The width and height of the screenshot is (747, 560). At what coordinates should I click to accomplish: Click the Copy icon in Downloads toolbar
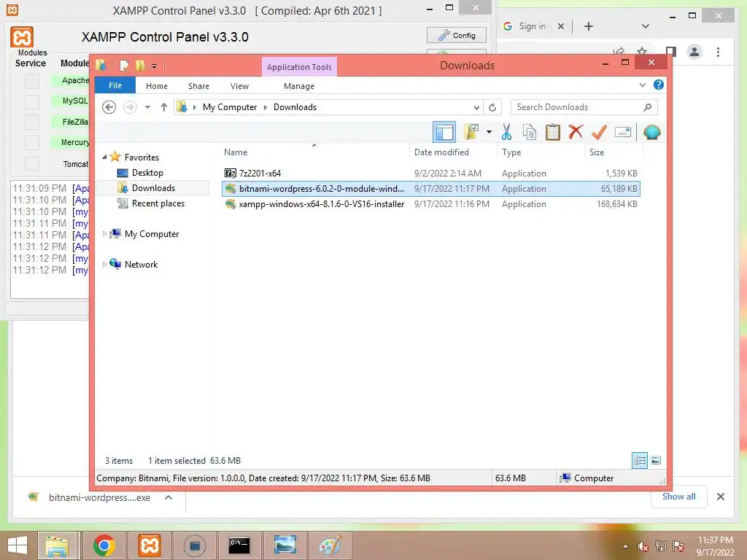pos(530,132)
